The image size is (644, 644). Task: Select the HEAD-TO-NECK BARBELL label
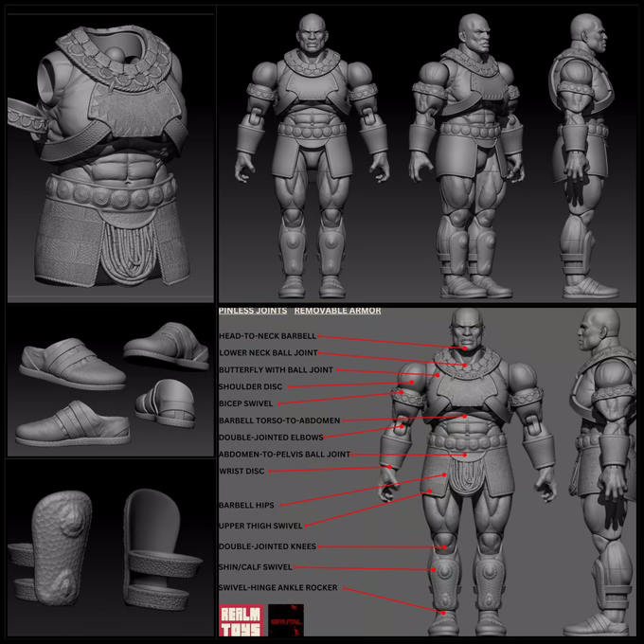267,336
